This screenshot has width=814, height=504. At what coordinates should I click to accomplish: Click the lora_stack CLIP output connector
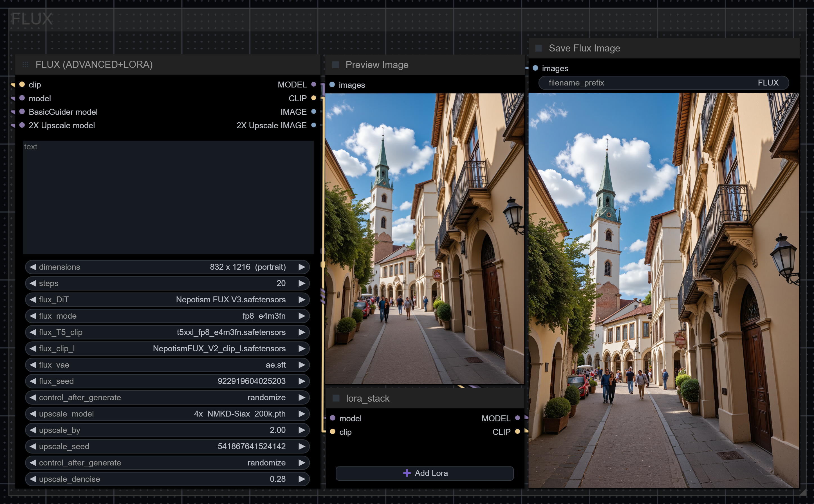tap(517, 432)
